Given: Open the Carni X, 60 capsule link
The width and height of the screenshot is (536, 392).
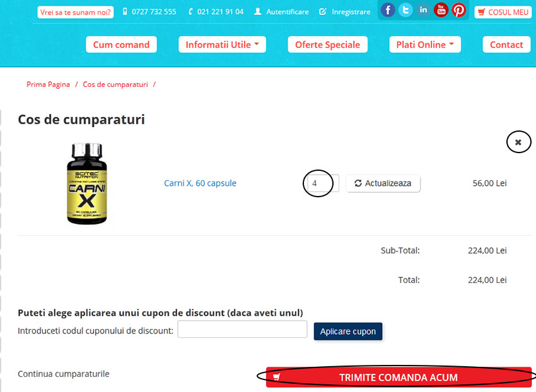Looking at the screenshot, I should 200,183.
